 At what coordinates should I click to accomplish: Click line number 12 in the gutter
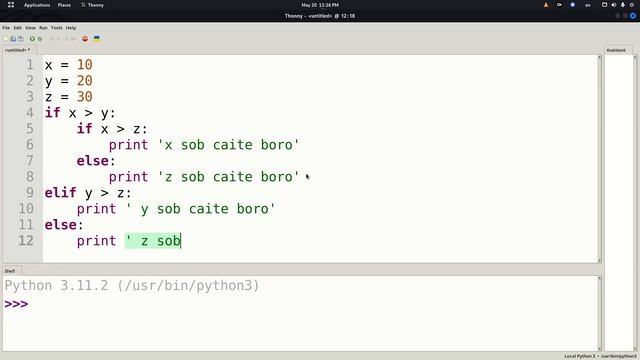[26, 241]
